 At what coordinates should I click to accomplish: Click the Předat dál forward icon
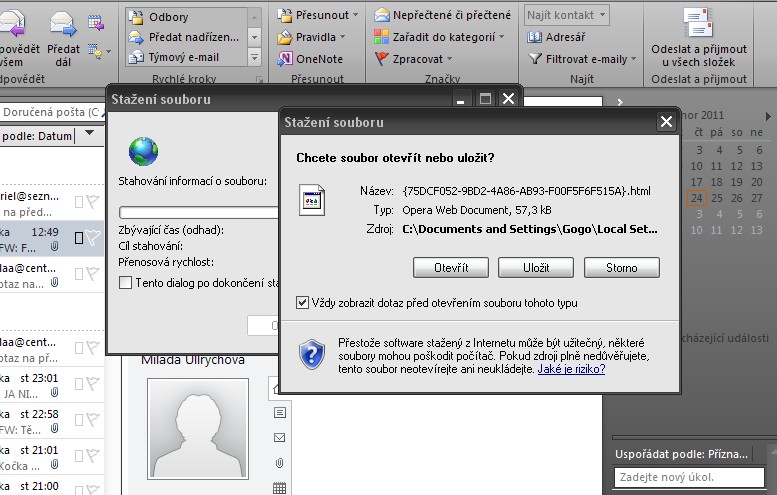[x=62, y=30]
